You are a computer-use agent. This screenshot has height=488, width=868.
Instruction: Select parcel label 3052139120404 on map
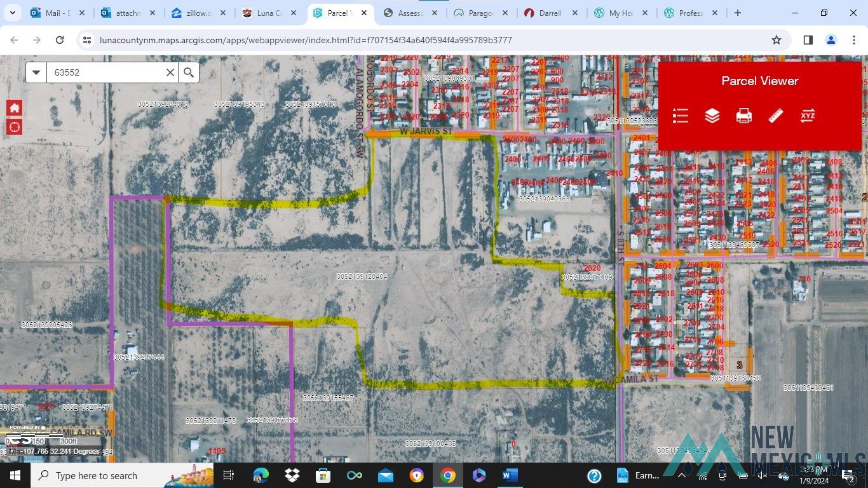pyautogui.click(x=362, y=276)
